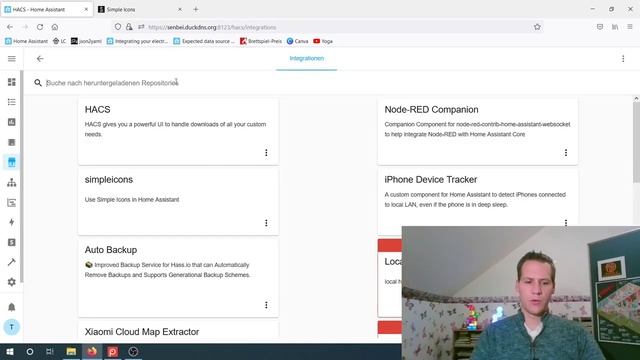Open the History chart sidebar icon
Image resolution: width=640 pixels, height=360 pixels.
(x=11, y=122)
